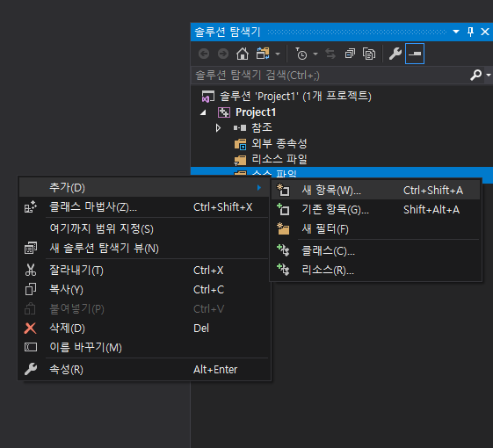Click the pending changes filter clock icon

pyautogui.click(x=301, y=54)
